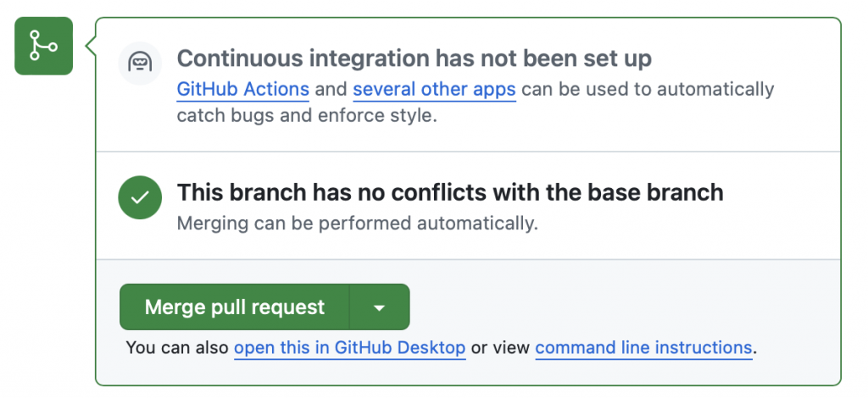The image size is (868, 398).
Task: Click the Merge pull request button
Action: coord(235,307)
